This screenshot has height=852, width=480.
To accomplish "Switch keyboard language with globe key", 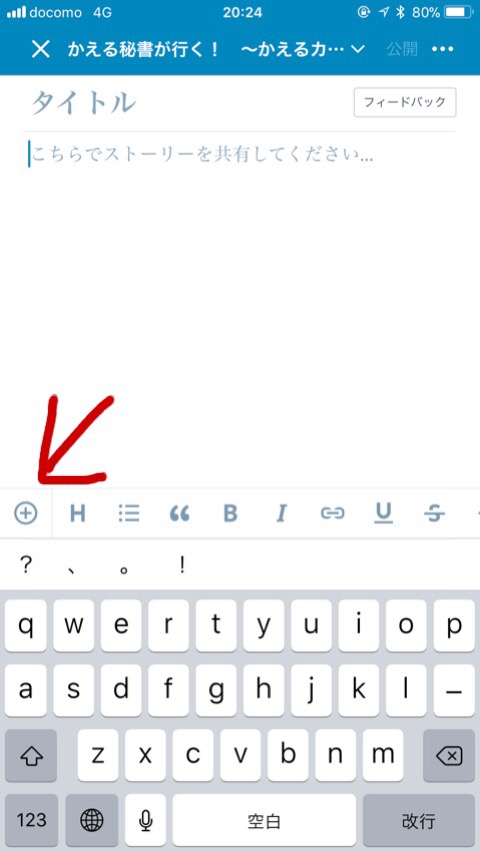I will pyautogui.click(x=91, y=820).
